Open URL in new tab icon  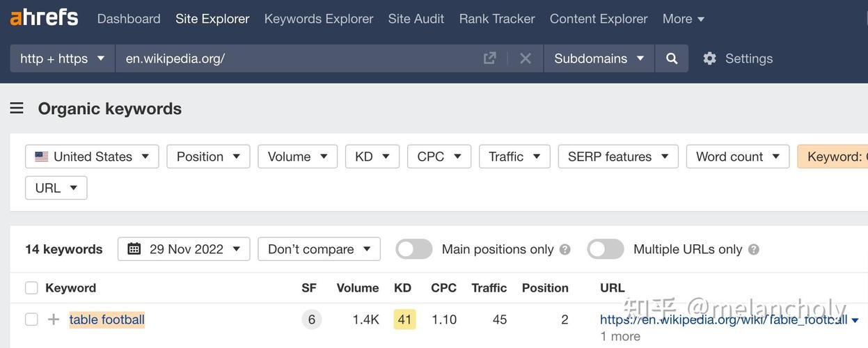coord(490,58)
